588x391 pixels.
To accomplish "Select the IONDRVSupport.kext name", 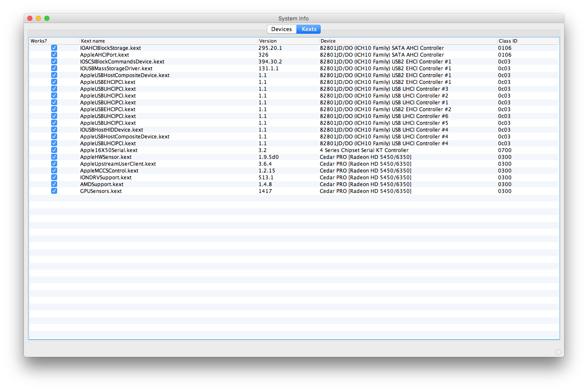I will point(106,178).
